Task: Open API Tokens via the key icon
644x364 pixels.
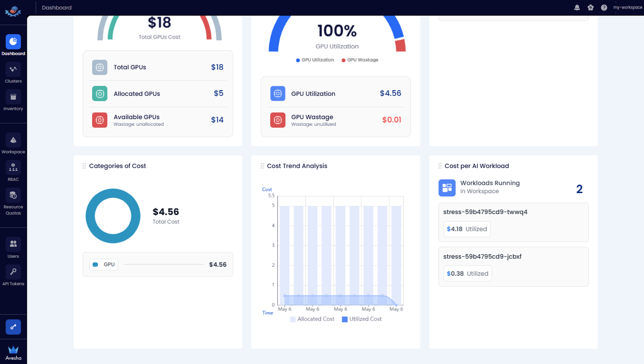Action: [x=13, y=272]
